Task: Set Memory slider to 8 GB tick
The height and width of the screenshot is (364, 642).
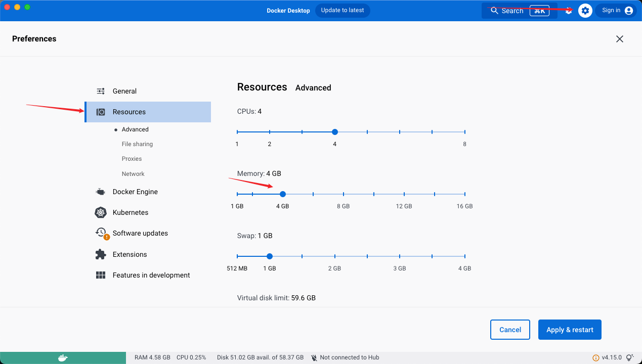Action: point(344,194)
